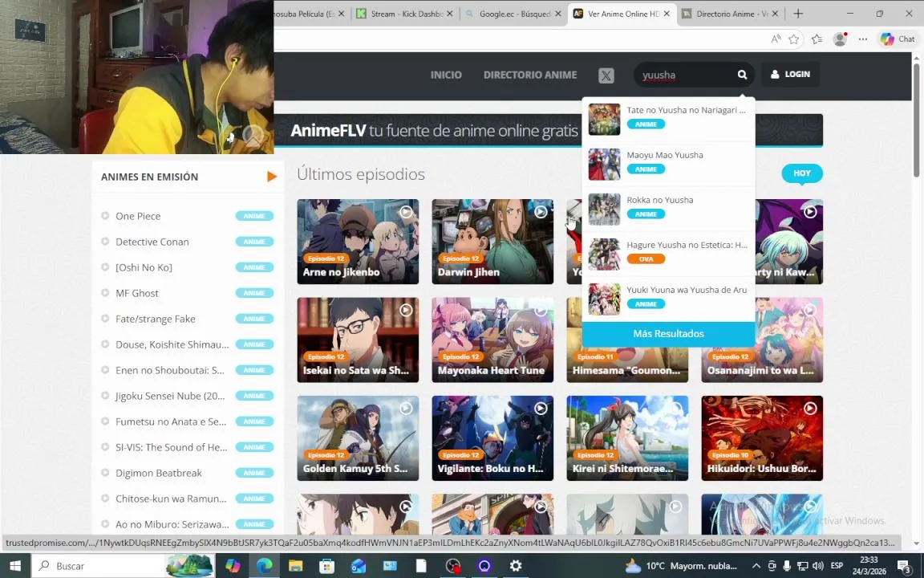Open Fate/strange Fake in the airing list

click(155, 319)
